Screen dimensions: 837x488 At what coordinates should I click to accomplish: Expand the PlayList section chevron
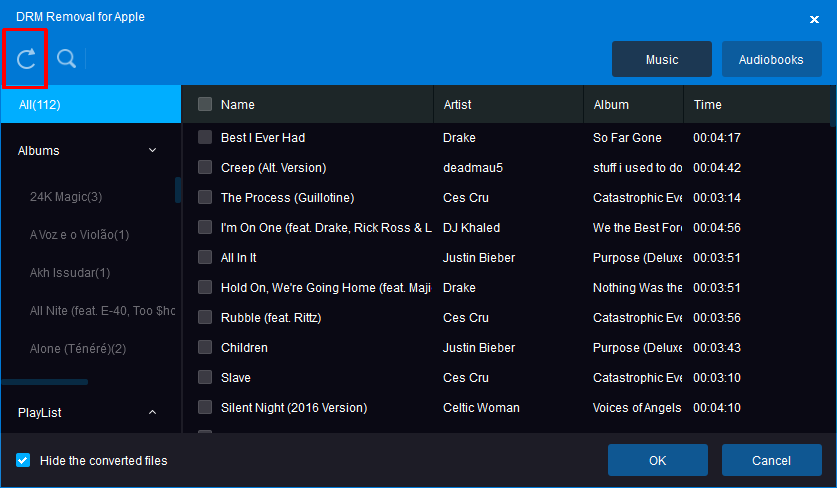[x=152, y=412]
